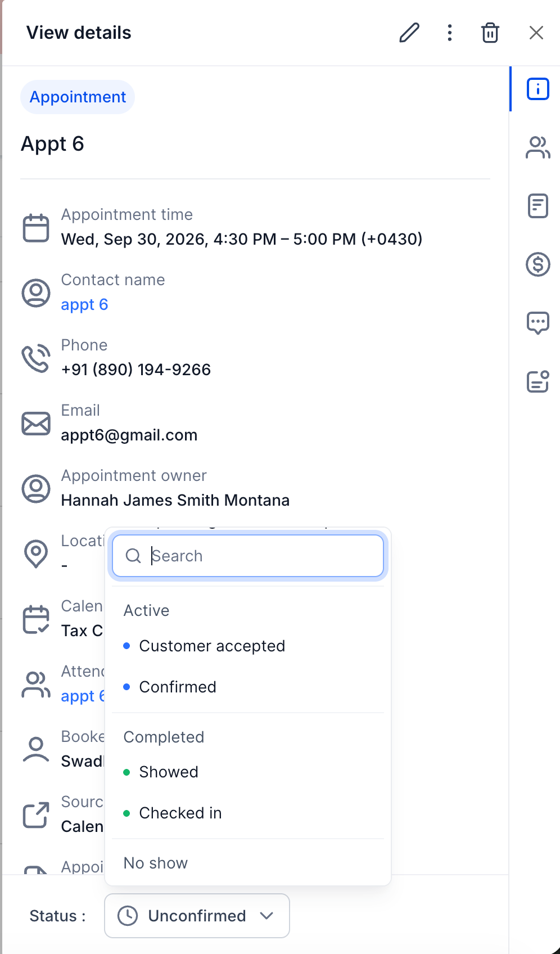This screenshot has width=560, height=954.
Task: Click the trash delete icon
Action: tap(490, 33)
